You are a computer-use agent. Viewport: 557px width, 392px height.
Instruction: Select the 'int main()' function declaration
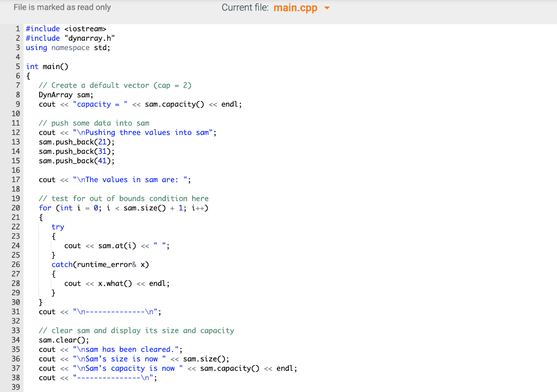[44, 66]
